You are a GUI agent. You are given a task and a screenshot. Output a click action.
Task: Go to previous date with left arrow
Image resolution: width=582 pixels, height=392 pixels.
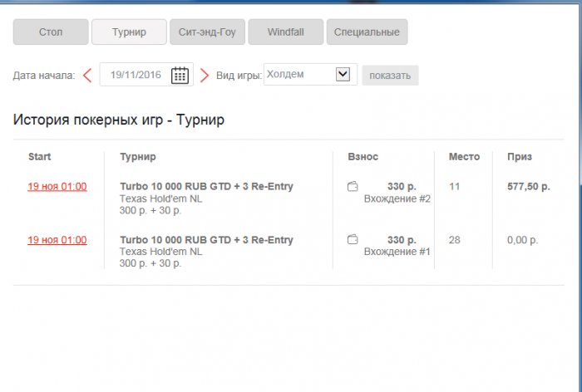87,76
